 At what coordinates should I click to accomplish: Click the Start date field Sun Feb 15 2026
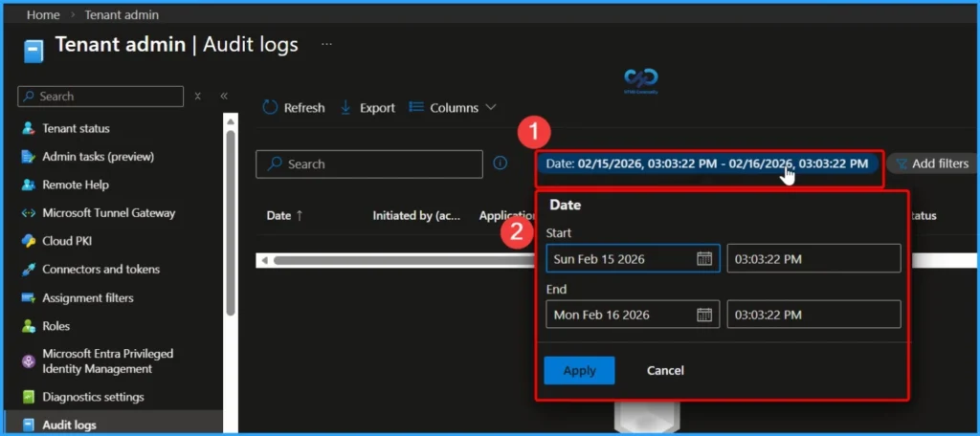pos(633,258)
